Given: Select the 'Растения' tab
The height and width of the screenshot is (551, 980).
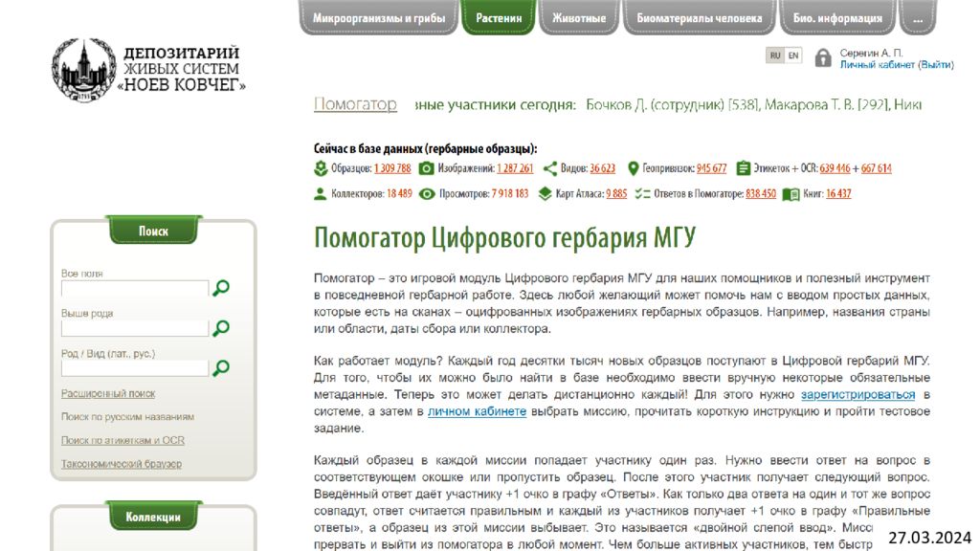Looking at the screenshot, I should [x=499, y=17].
